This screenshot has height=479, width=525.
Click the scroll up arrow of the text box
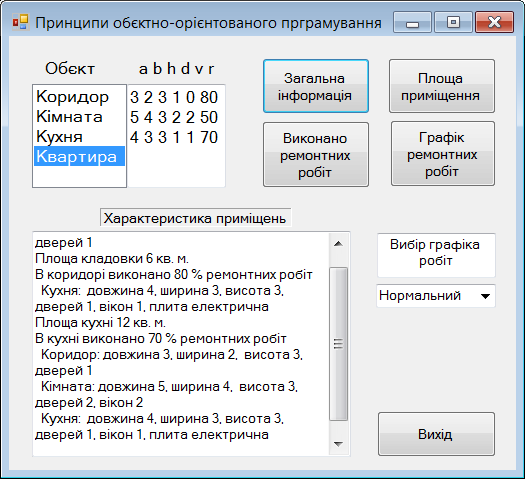click(338, 244)
